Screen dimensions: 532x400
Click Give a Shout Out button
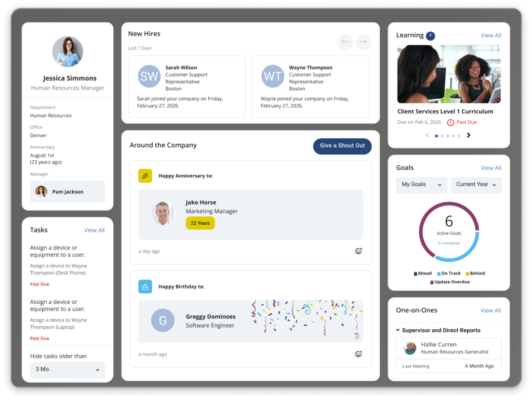pos(342,146)
